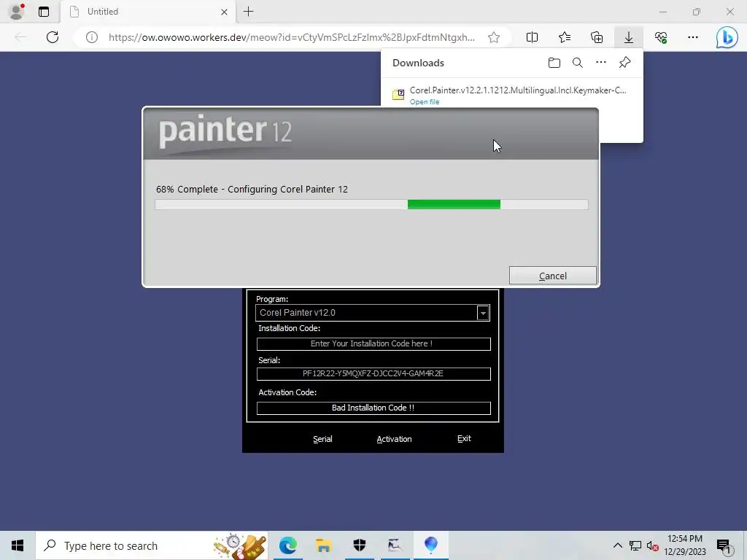The image size is (747, 560).
Task: Minimize the Edge browser window
Action: tap(662, 12)
